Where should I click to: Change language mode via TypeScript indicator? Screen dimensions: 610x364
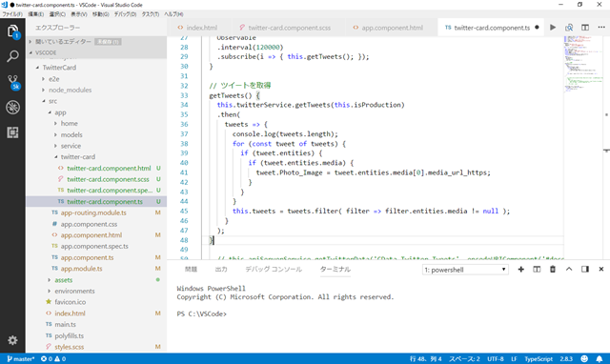539,358
